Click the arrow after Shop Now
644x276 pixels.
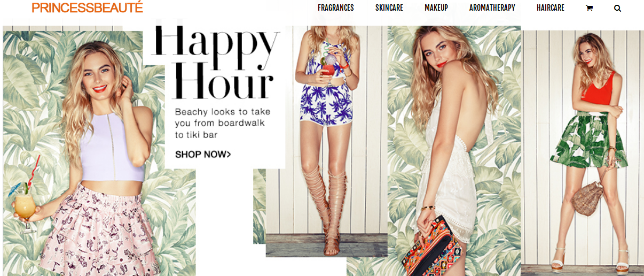229,155
